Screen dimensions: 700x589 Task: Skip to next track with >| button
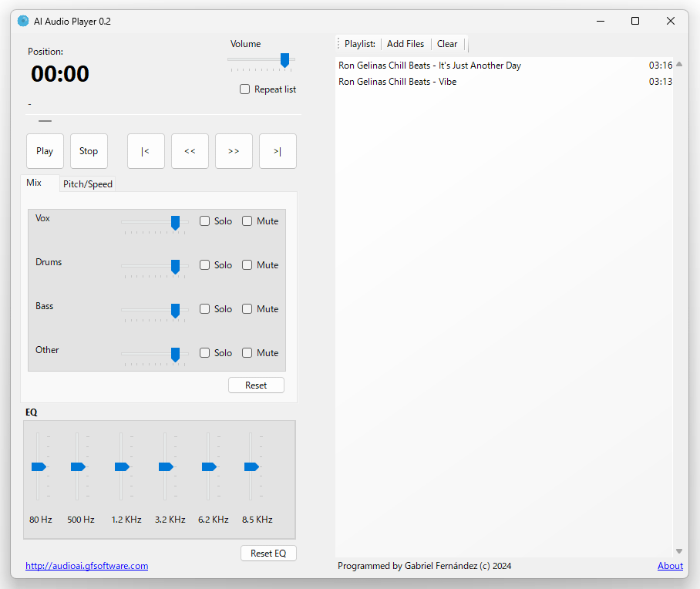tap(278, 151)
